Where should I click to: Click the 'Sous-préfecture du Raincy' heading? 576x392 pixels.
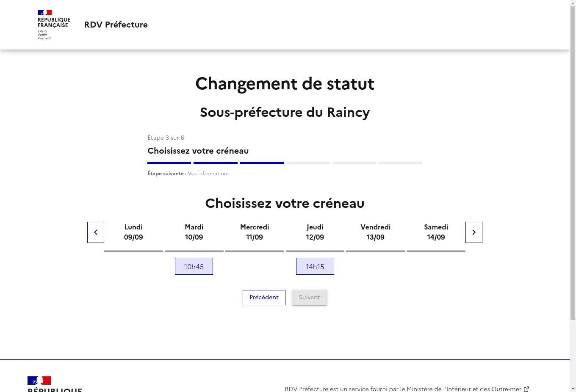[x=285, y=112]
